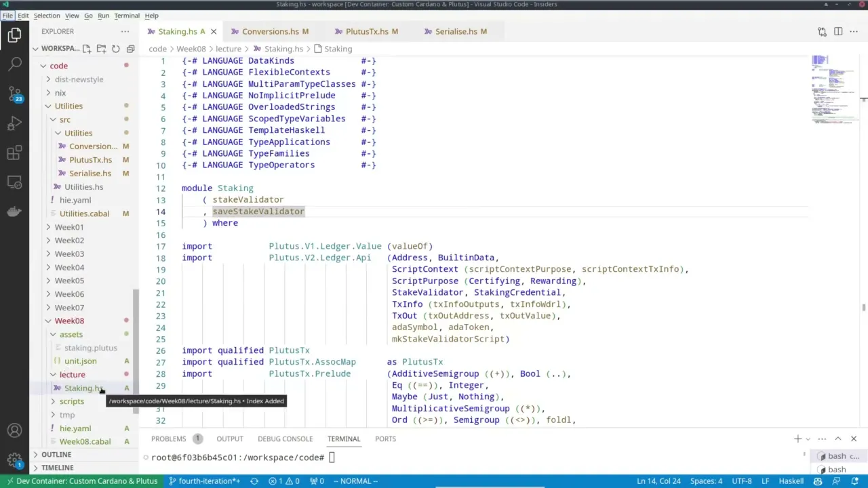Open the Extensions view

tap(14, 153)
